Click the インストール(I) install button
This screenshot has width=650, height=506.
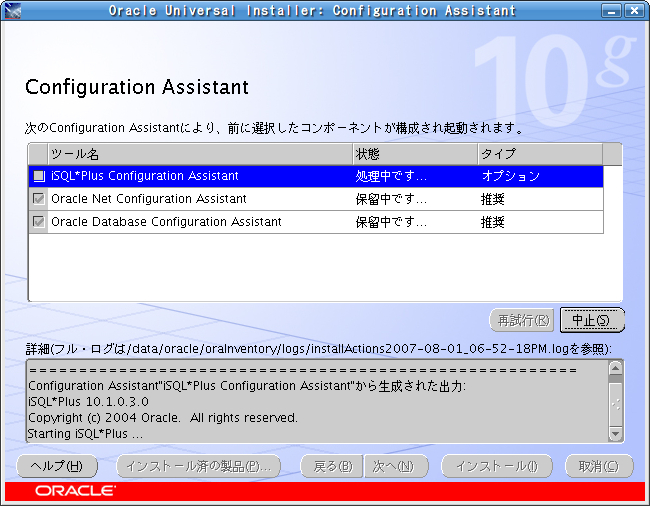pyautogui.click(x=497, y=466)
